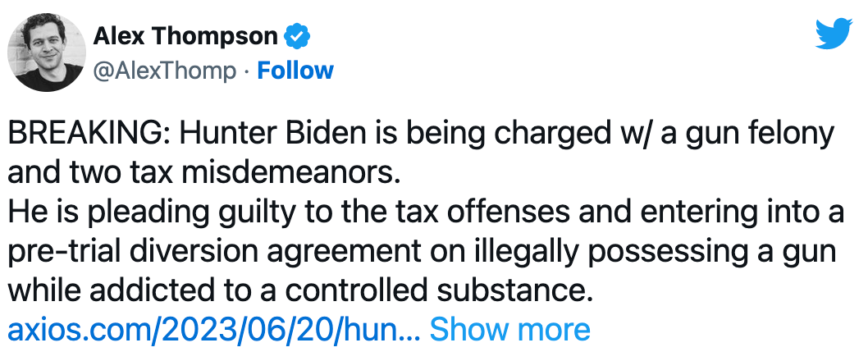Screen dimensions: 868x361
Task: Click the 'tax offenses' phrase
Action: tap(470, 211)
